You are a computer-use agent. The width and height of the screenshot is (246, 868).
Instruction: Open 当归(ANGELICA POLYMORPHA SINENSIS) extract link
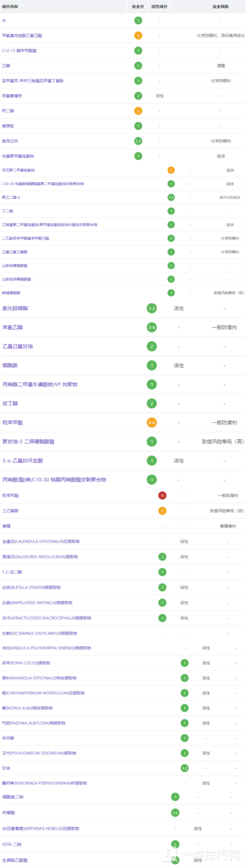46,648
